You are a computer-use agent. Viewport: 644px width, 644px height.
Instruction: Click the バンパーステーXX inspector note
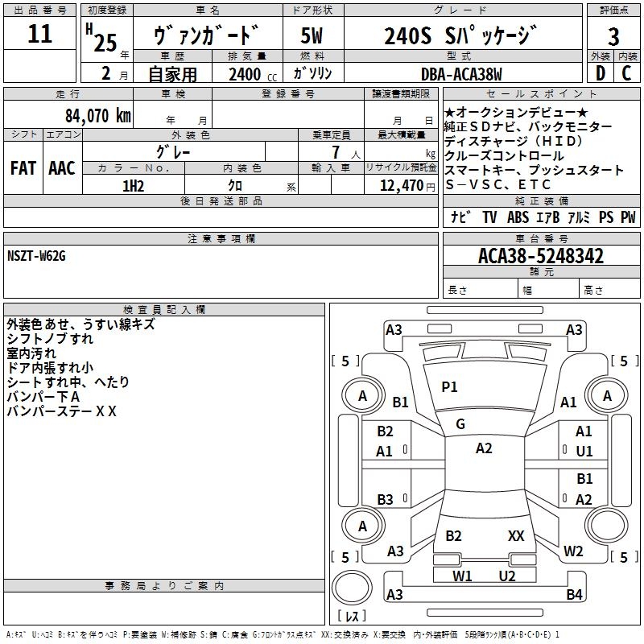(62, 411)
